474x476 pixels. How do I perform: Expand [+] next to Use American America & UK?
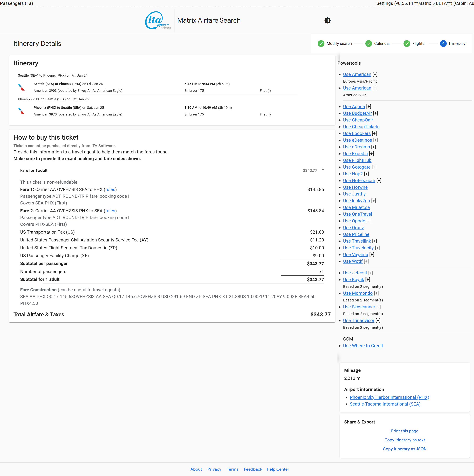click(375, 88)
